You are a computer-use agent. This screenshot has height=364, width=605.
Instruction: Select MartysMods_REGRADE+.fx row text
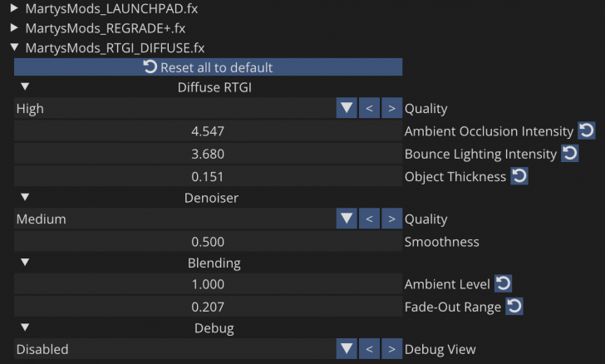[106, 28]
